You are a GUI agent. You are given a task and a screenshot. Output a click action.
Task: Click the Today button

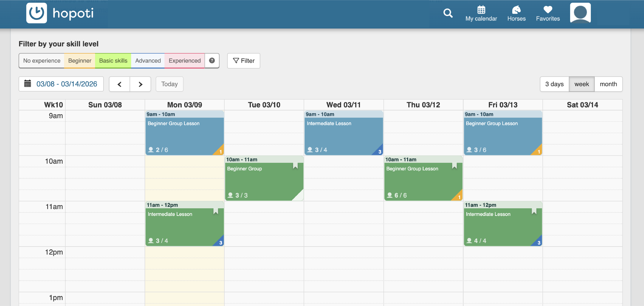tap(170, 84)
